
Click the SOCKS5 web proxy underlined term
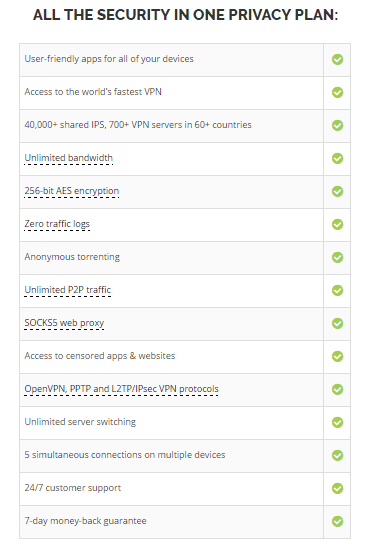64,323
